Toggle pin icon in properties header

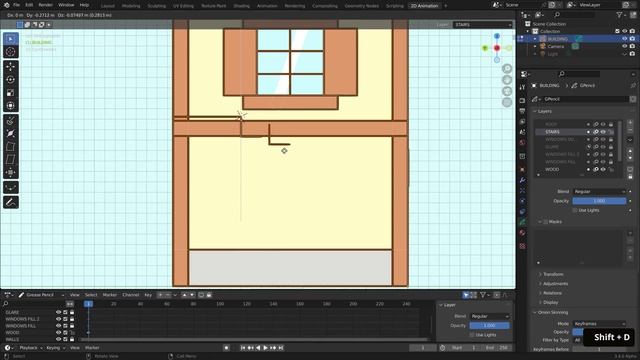point(633,85)
